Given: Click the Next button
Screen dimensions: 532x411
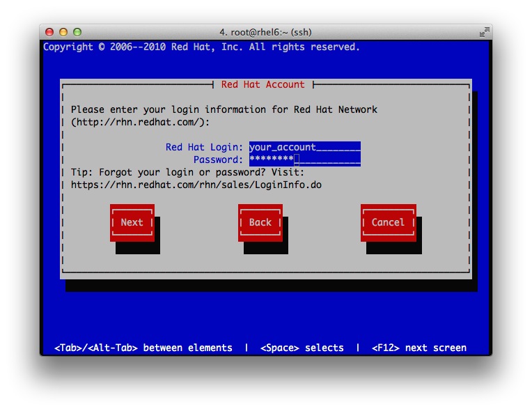Looking at the screenshot, I should (x=132, y=223).
